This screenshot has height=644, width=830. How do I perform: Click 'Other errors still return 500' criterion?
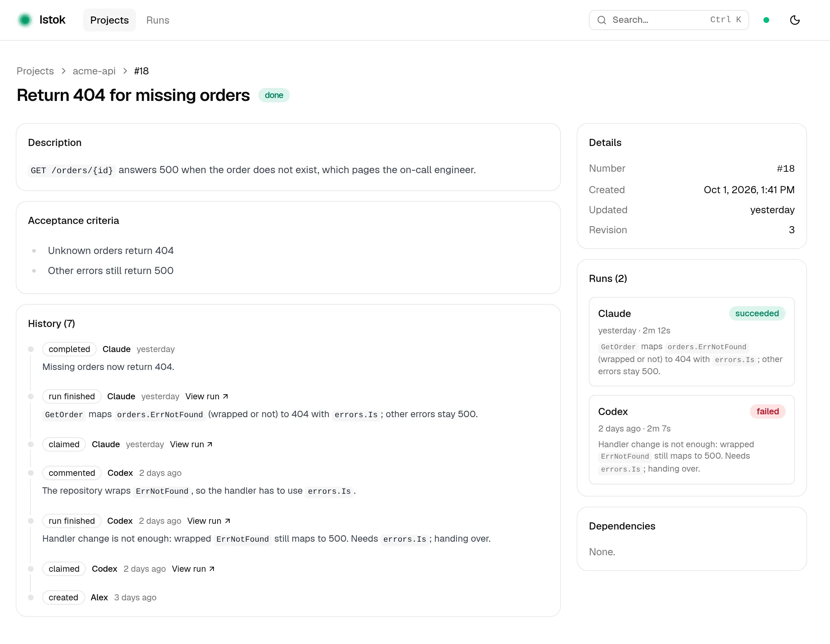[x=111, y=271]
